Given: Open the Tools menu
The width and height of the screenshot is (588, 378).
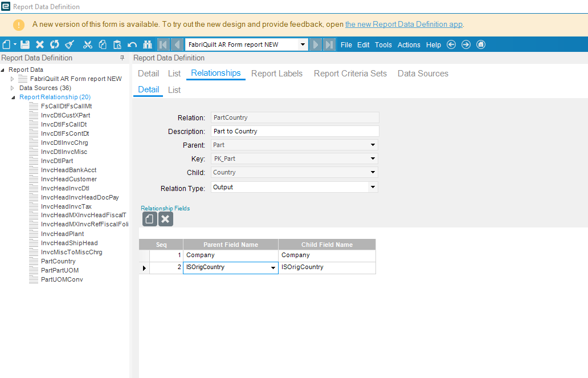Looking at the screenshot, I should coord(383,44).
